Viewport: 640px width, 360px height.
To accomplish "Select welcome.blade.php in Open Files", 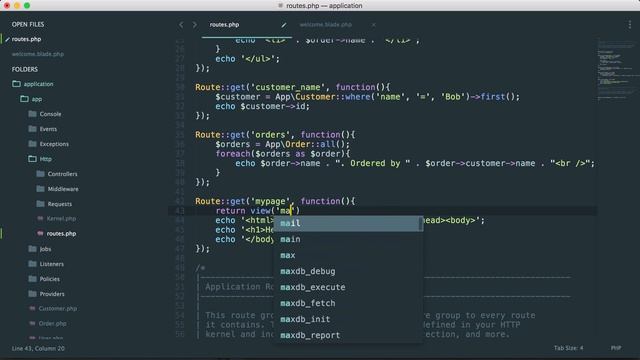I will 38,54.
